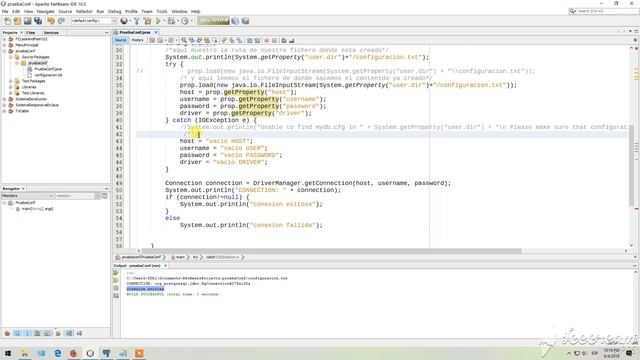
Task: Open the dropdown arrow next to Run button
Action: tap(164, 21)
